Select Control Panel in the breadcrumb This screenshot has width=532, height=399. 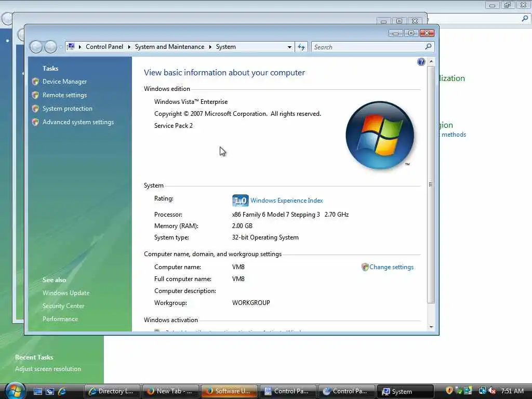pyautogui.click(x=104, y=47)
